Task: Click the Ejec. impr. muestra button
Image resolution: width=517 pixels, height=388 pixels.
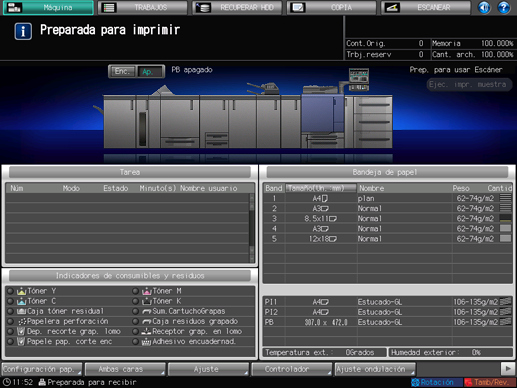Action: coord(469,84)
